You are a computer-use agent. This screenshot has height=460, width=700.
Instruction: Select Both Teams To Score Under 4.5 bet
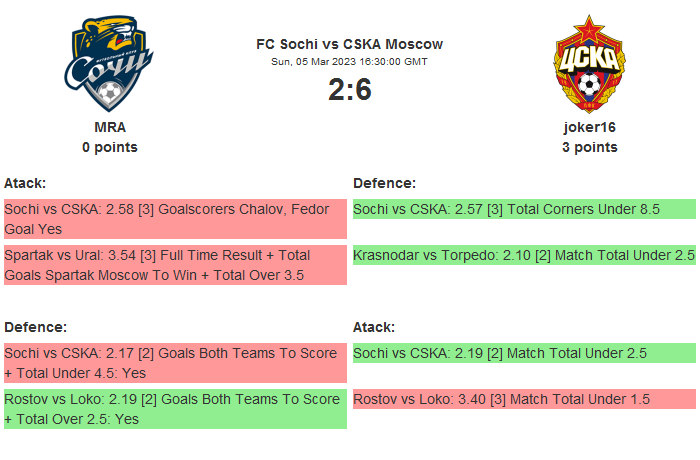click(x=175, y=363)
